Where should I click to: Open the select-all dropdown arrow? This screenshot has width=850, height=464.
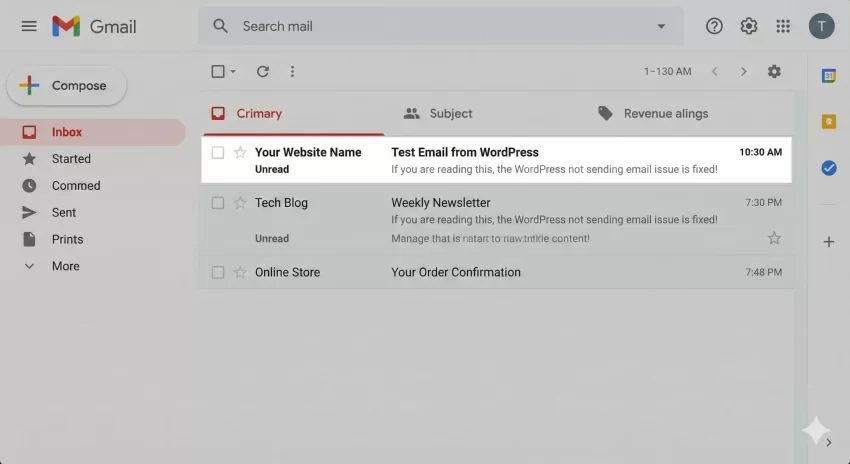pos(233,72)
